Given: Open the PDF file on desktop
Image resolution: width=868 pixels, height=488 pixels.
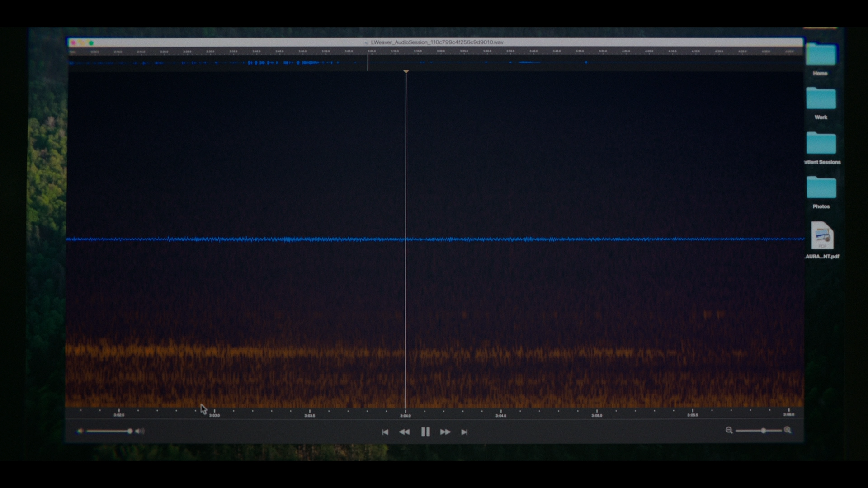Looking at the screenshot, I should 822,236.
